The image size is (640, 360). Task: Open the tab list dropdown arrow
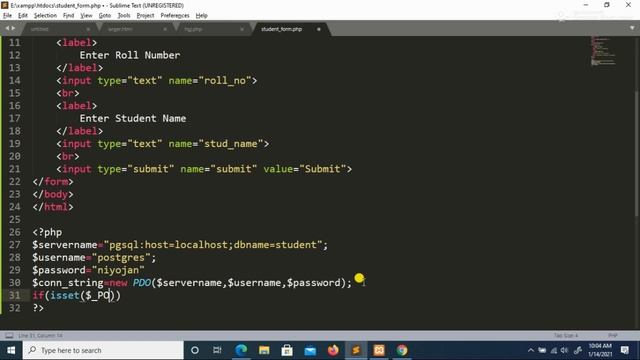(632, 28)
